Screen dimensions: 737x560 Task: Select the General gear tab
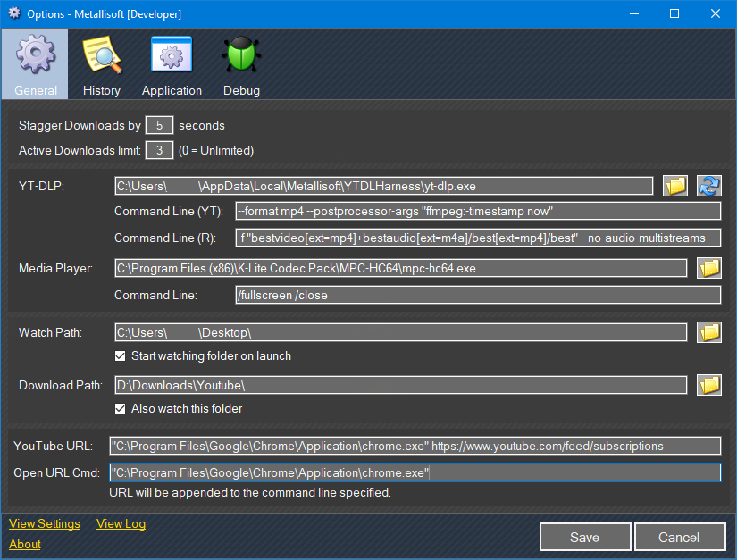pos(36,66)
